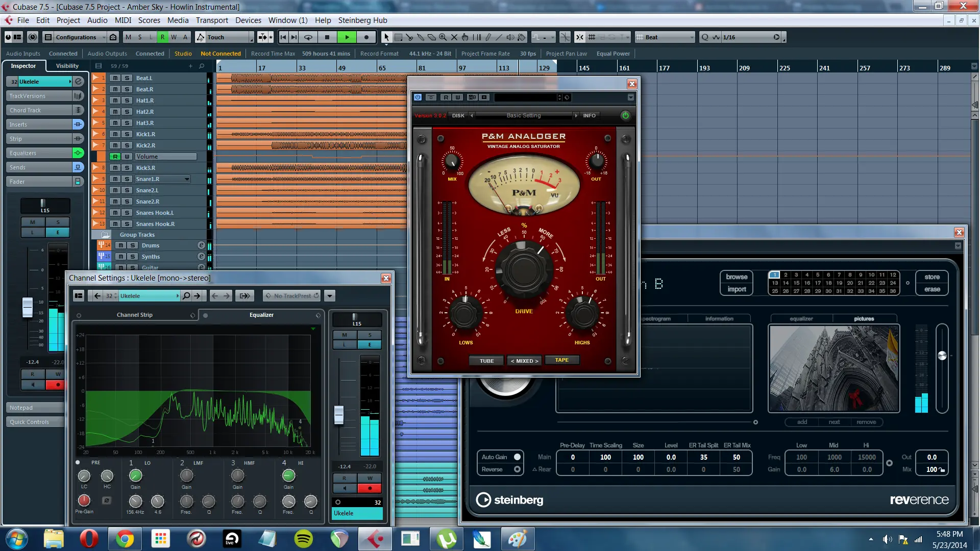
Task: Toggle monitor speaker button in Channel Settings
Action: click(x=345, y=488)
